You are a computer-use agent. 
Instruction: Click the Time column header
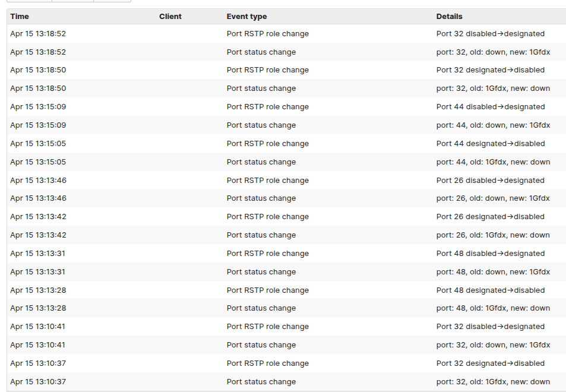click(20, 17)
